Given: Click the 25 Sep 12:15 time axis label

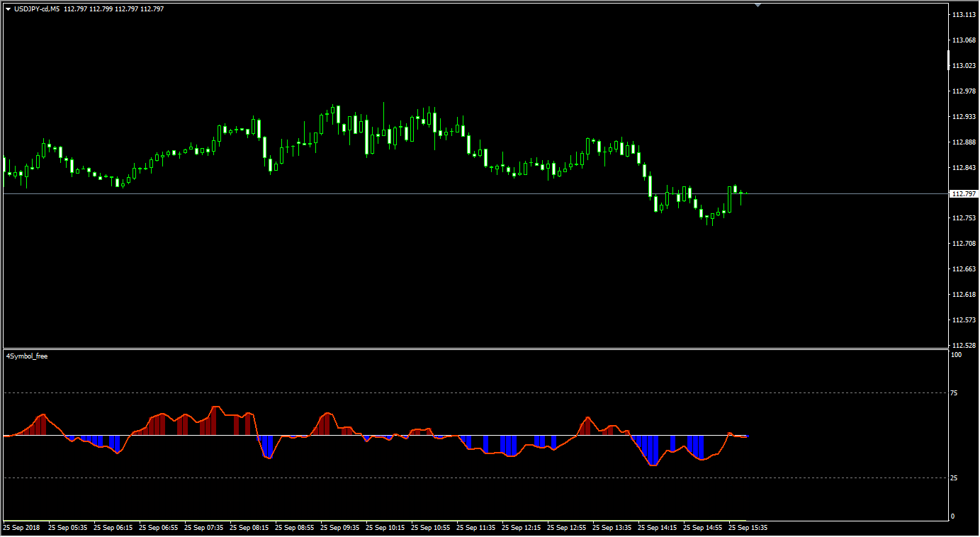Looking at the screenshot, I should (x=521, y=528).
